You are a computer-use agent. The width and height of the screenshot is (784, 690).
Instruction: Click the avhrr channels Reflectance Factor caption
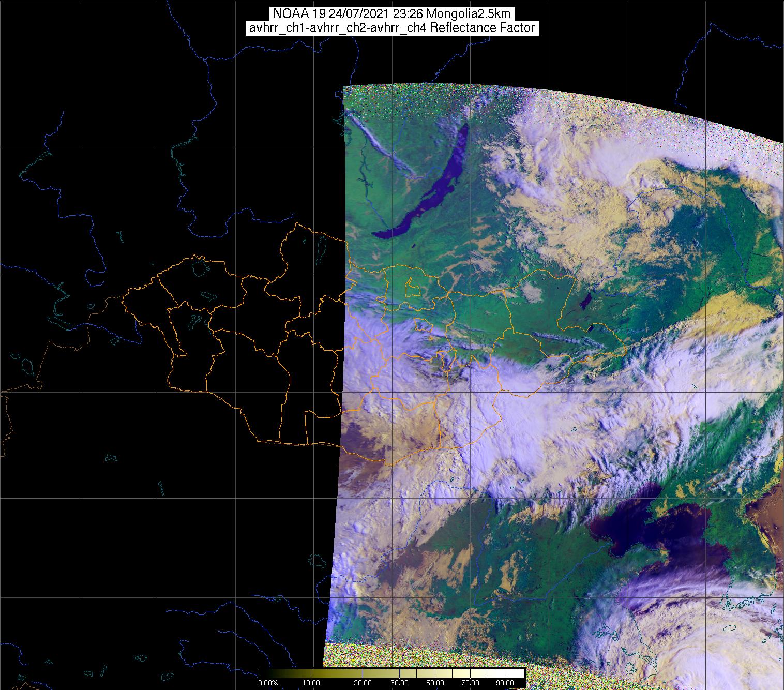tap(392, 28)
